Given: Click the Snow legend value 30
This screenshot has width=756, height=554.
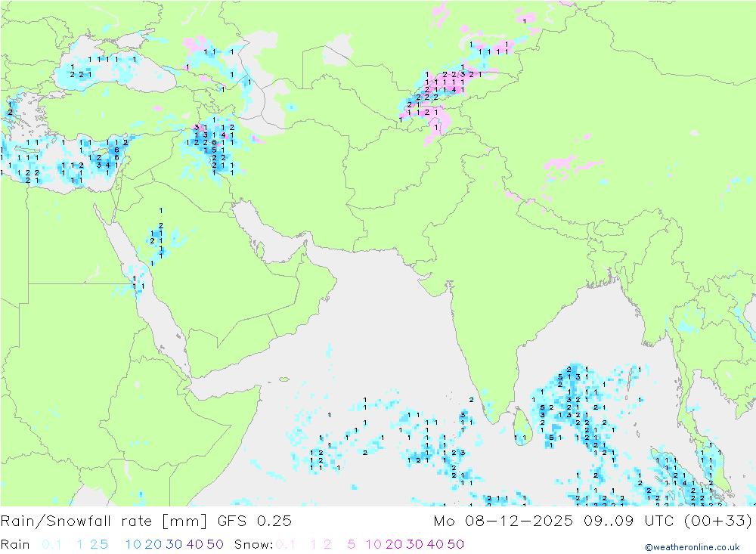Looking at the screenshot, I should 414,544.
